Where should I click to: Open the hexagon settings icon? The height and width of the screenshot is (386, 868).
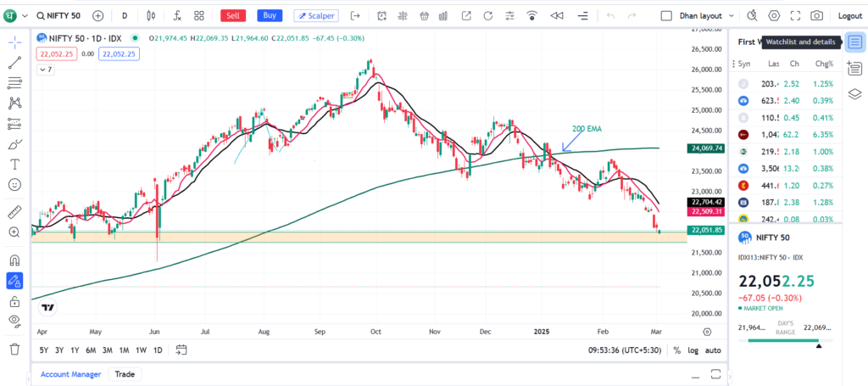(x=774, y=15)
